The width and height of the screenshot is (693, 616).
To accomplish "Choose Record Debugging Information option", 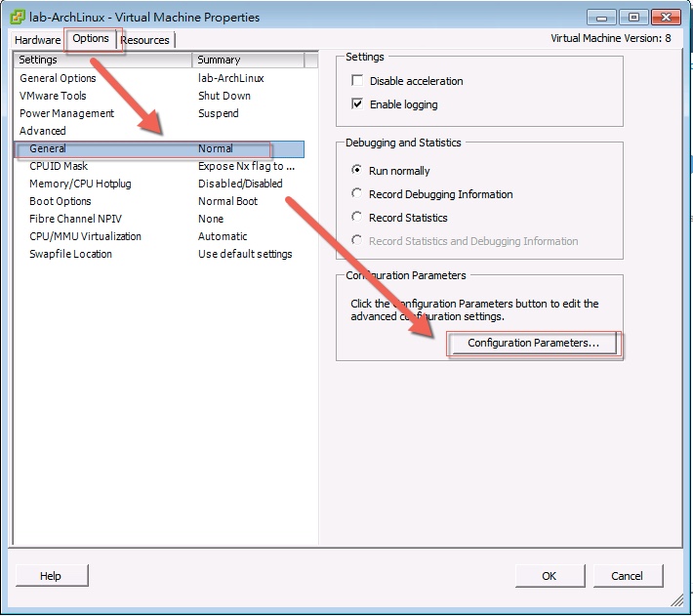I will point(357,194).
